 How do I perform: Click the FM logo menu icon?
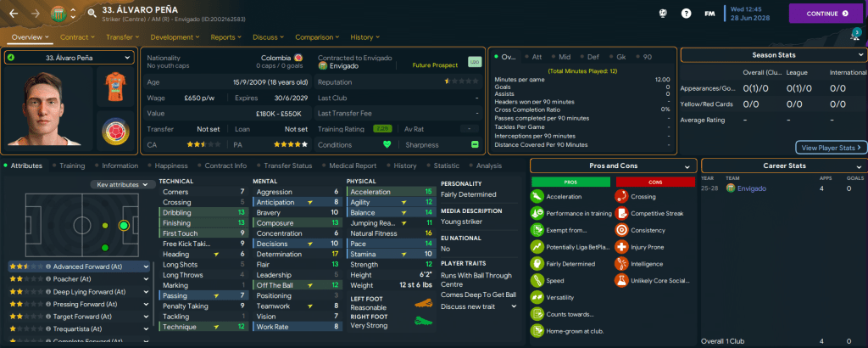click(710, 14)
